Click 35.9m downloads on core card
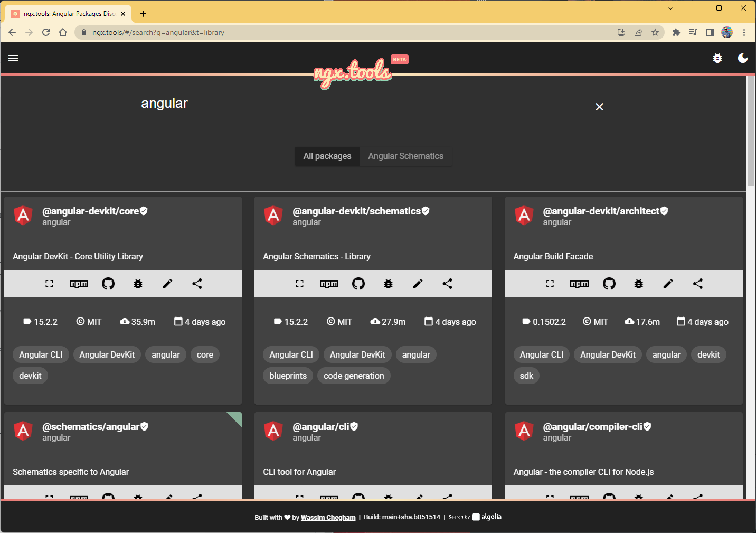 pos(138,322)
